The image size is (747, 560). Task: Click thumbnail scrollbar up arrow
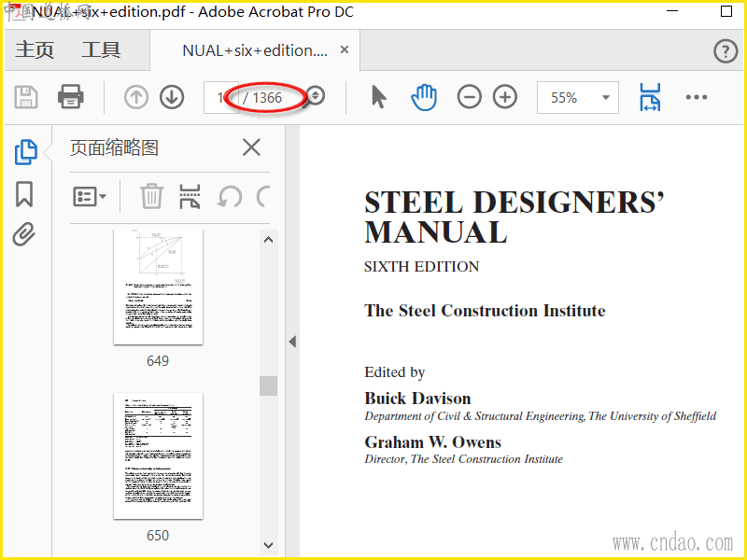pyautogui.click(x=269, y=240)
